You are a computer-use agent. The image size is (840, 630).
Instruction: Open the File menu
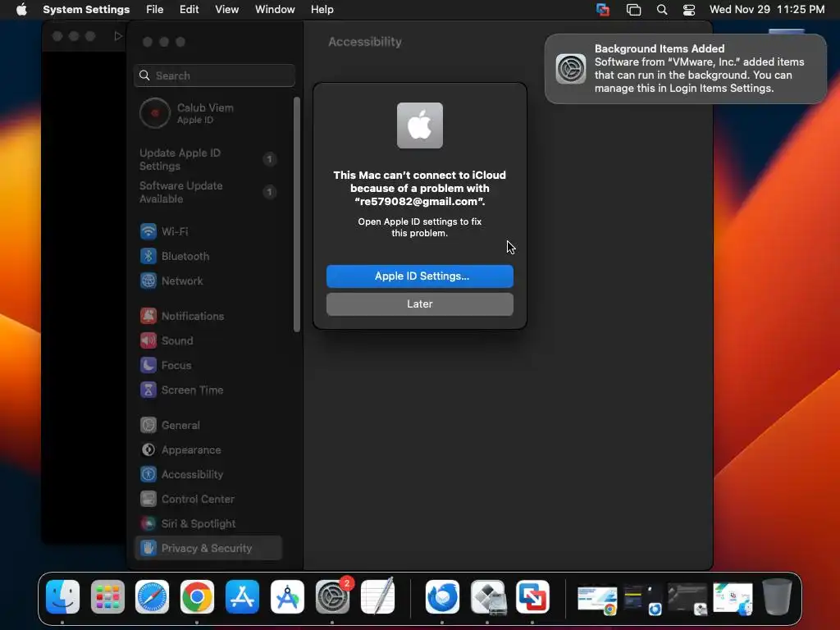click(x=155, y=10)
